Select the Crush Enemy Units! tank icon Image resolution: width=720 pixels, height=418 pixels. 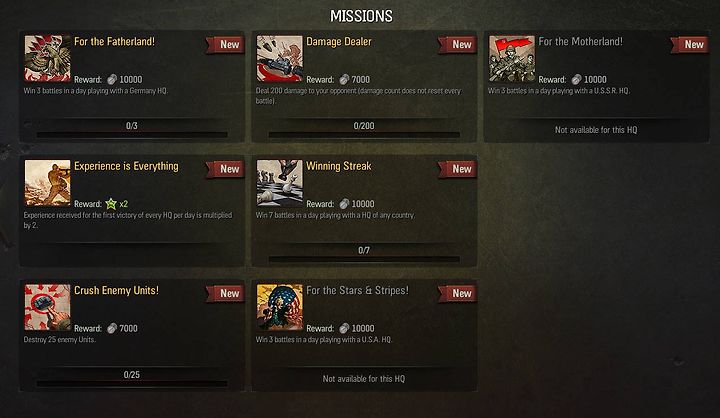47,307
